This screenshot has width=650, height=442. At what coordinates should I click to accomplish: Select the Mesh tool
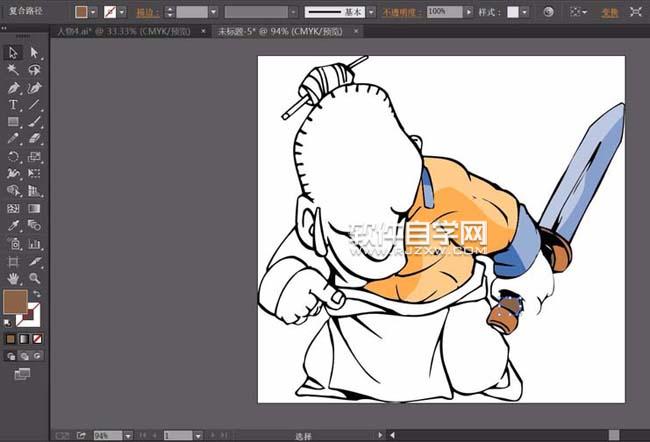13,208
